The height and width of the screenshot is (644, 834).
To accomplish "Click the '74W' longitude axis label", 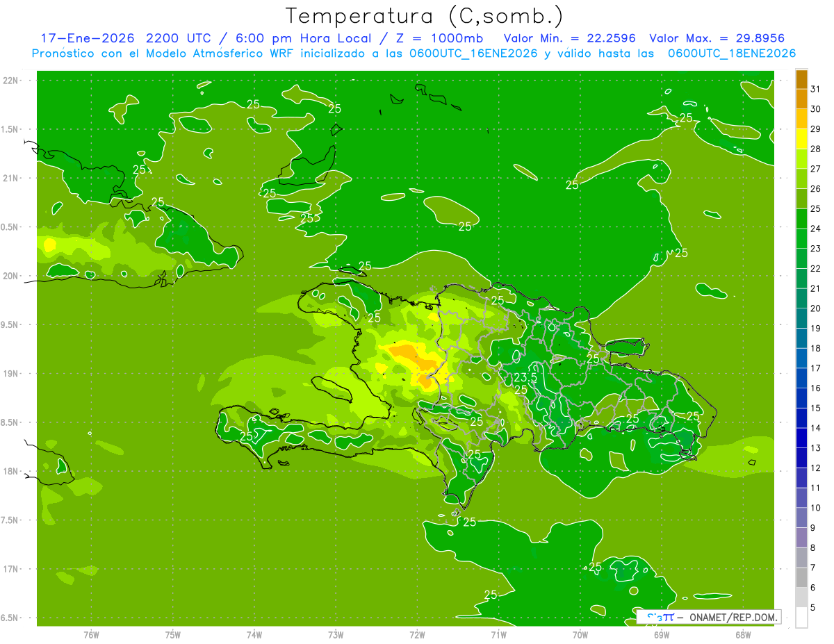I will click(254, 635).
